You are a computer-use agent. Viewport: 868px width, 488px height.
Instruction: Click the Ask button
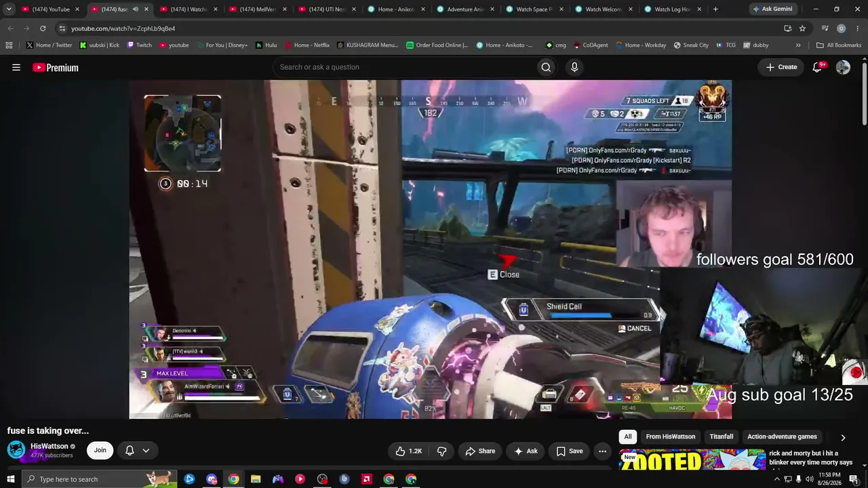click(526, 451)
